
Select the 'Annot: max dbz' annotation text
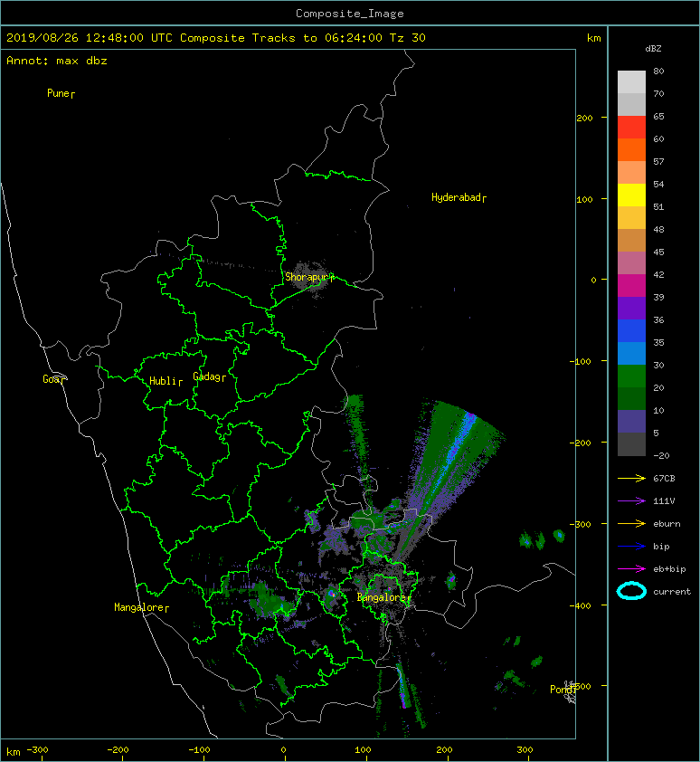tap(57, 61)
